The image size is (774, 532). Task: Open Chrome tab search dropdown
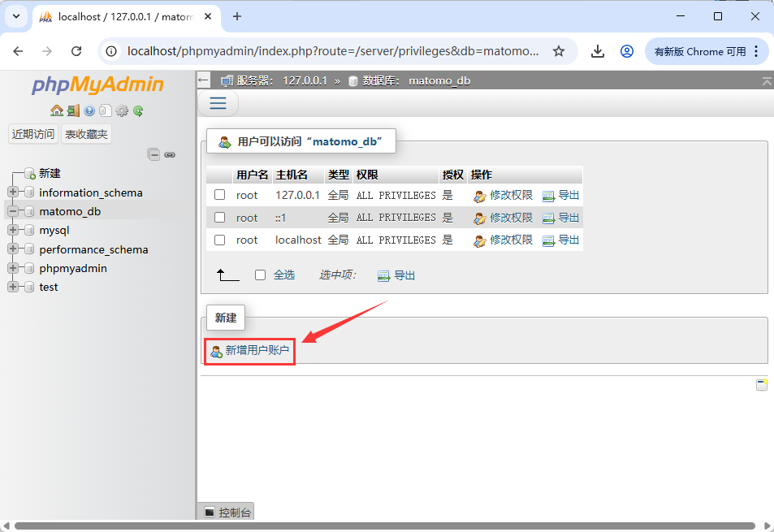(16, 16)
